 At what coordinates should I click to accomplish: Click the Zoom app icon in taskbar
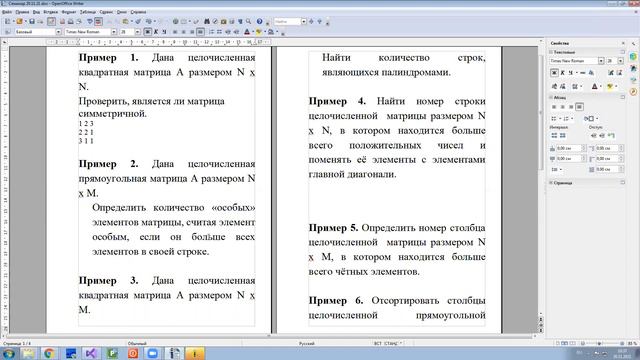(x=153, y=353)
